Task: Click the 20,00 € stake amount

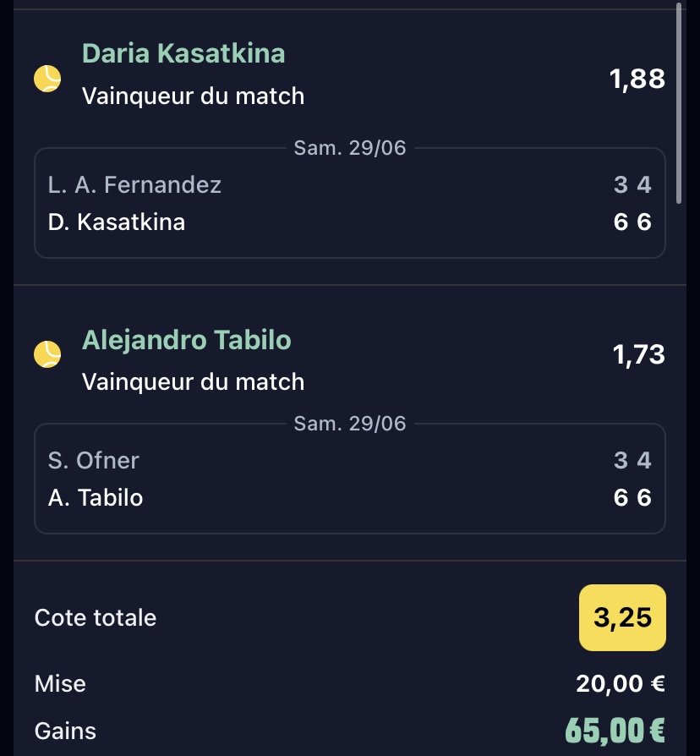Action: (x=621, y=683)
